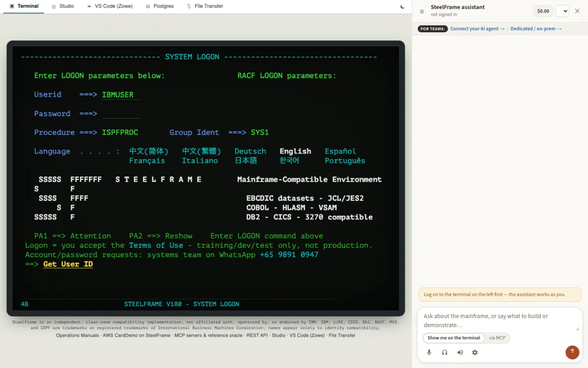The width and height of the screenshot is (588, 368).
Task: Click 'Connect your AI agent' link
Action: [x=477, y=28]
